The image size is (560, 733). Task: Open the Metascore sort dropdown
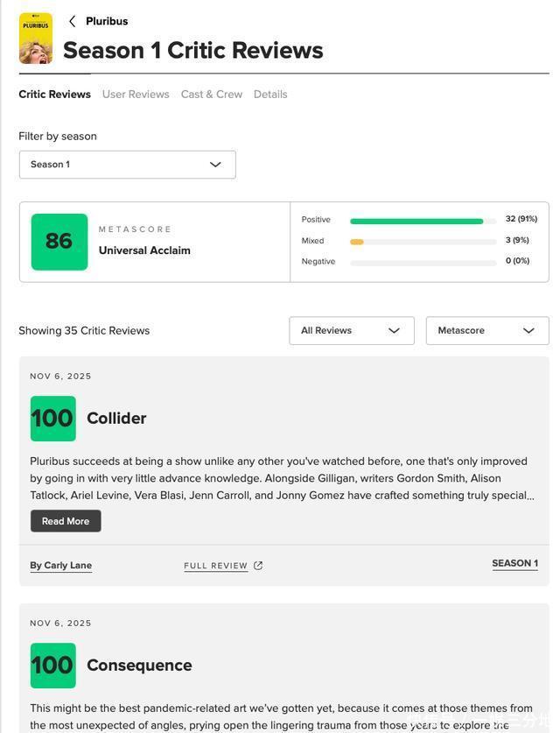[x=486, y=331]
